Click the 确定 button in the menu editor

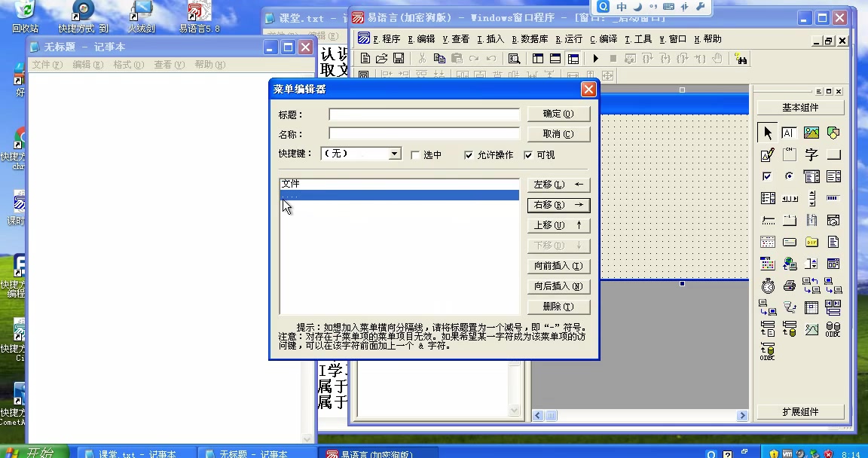click(x=558, y=114)
